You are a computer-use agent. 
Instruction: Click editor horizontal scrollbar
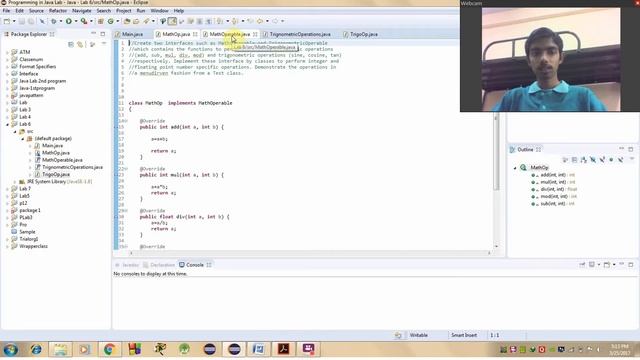310,253
